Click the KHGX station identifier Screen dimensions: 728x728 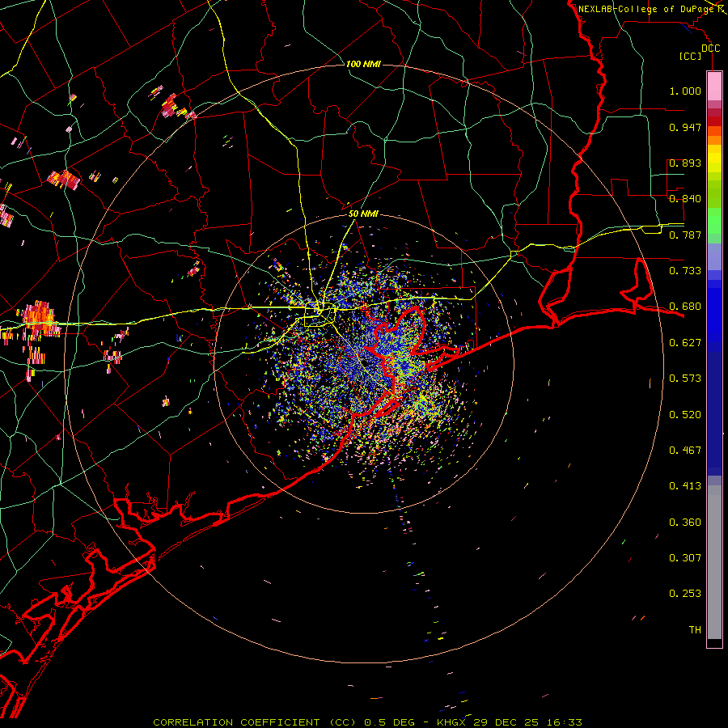tap(451, 722)
